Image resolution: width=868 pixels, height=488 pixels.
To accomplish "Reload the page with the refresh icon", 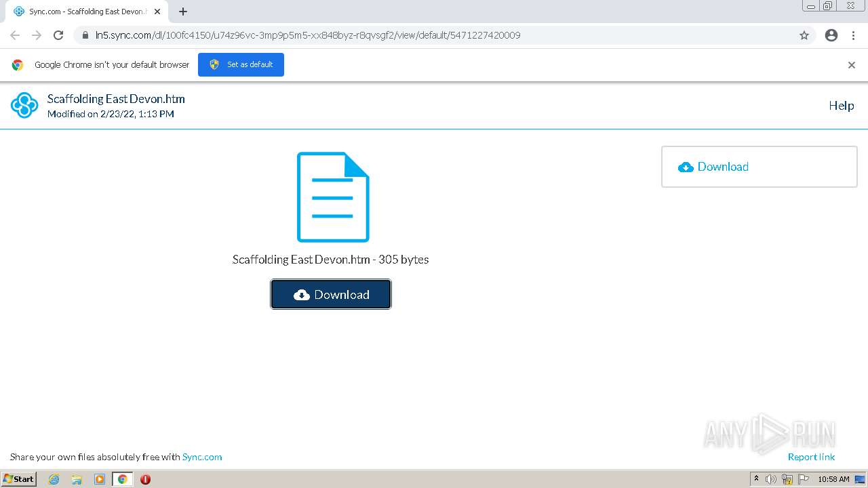I will pyautogui.click(x=58, y=35).
